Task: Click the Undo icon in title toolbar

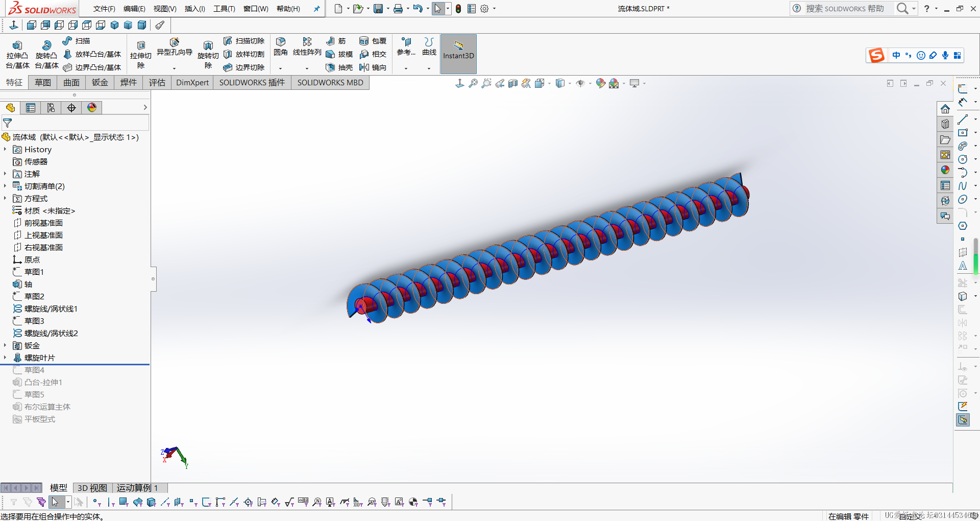Action: 418,9
